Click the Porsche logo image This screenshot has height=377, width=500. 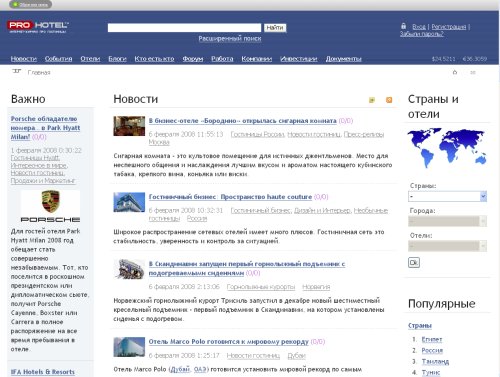(50, 206)
